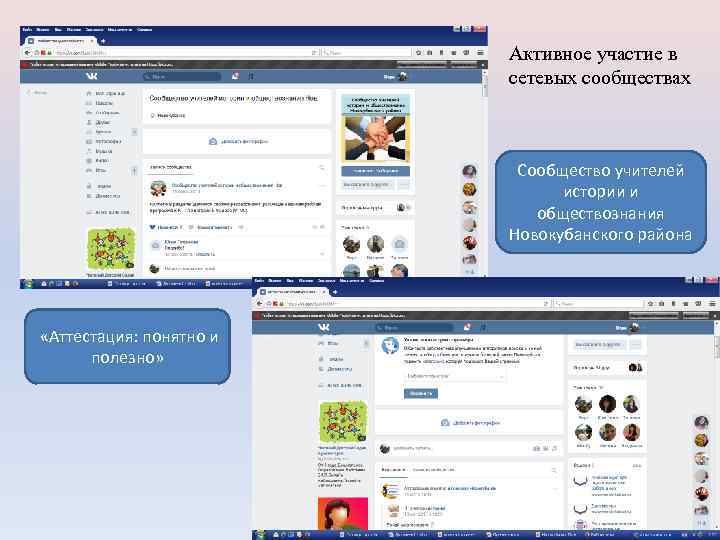720x540 pixels.
Task: Click the first member avatar in lower Участники block
Action: [583, 404]
